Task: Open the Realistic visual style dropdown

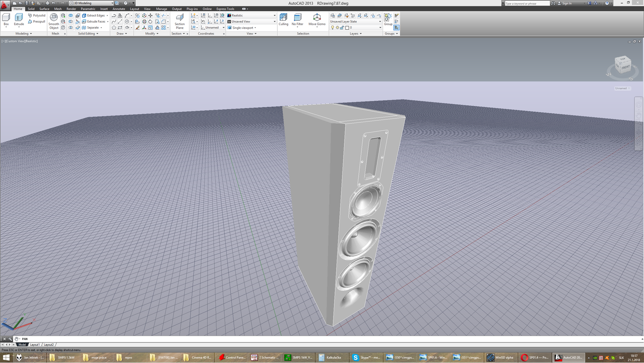Action: tap(252, 16)
